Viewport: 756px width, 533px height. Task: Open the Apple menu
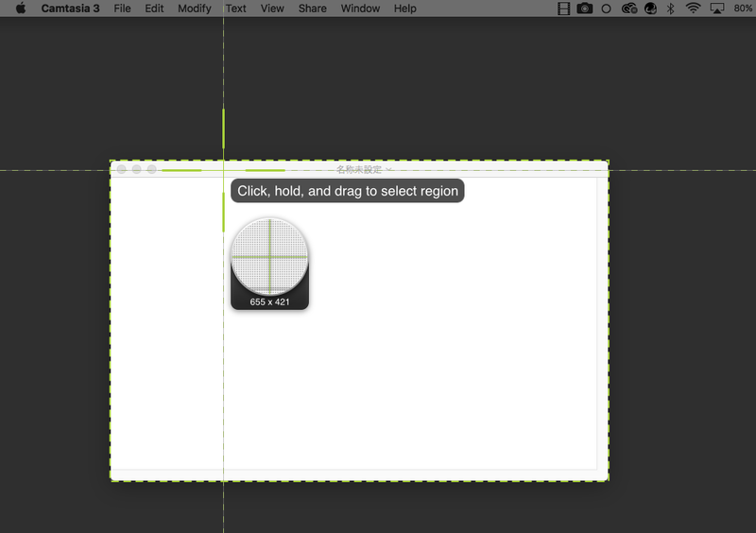(21, 9)
